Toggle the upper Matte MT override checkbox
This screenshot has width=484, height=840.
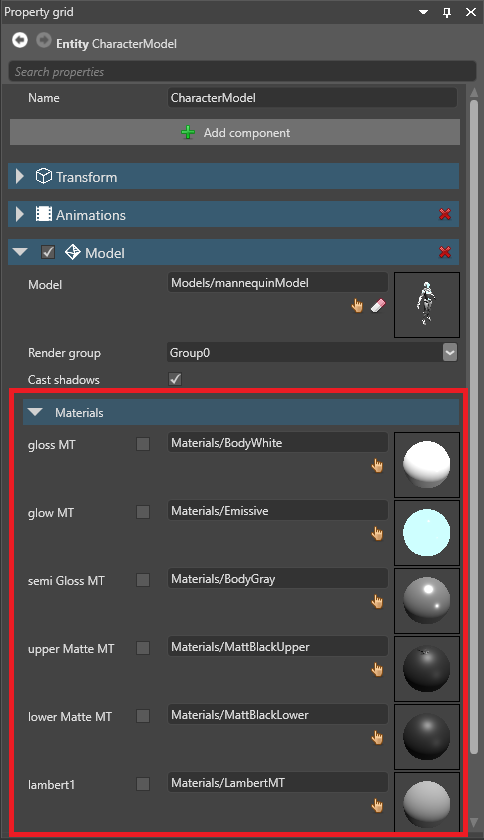(x=143, y=648)
